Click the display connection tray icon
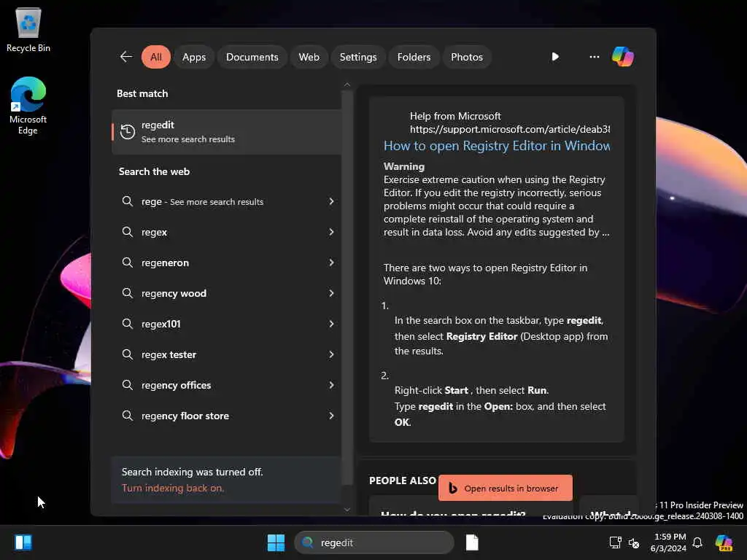The image size is (747, 560). pos(615,542)
